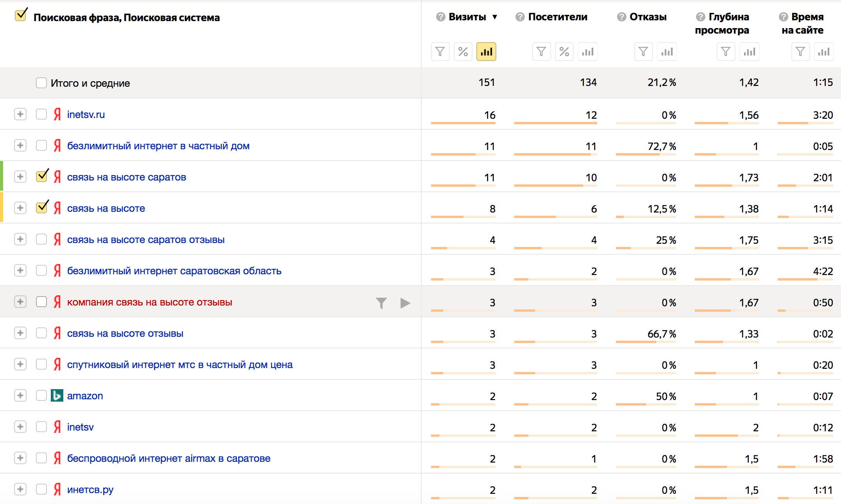Click help icon next to Глубина просмотра
Image resolution: width=841 pixels, height=504 pixels.
pos(701,17)
